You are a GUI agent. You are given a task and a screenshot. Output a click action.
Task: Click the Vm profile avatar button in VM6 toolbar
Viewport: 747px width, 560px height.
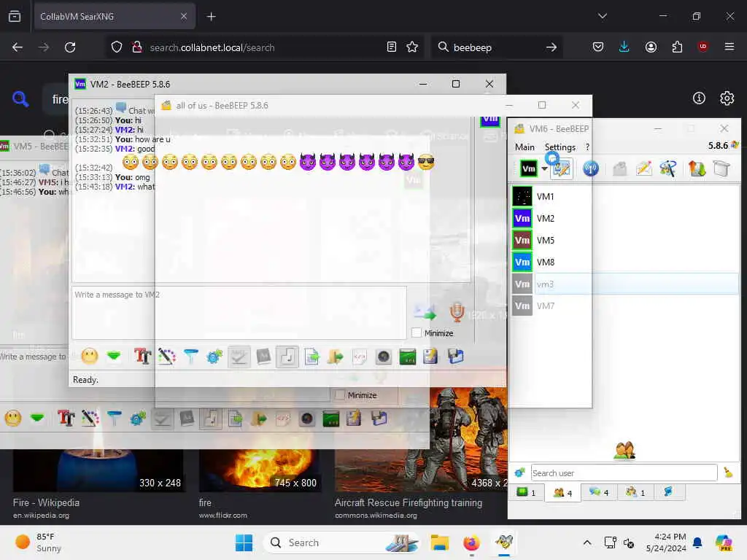[x=528, y=168]
